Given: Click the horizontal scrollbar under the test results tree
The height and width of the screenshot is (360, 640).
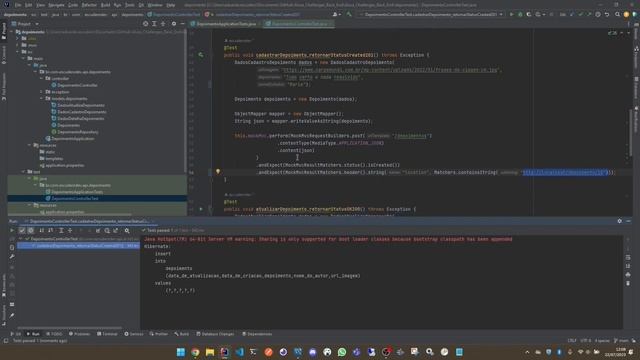Looking at the screenshot, I should pos(69,328).
